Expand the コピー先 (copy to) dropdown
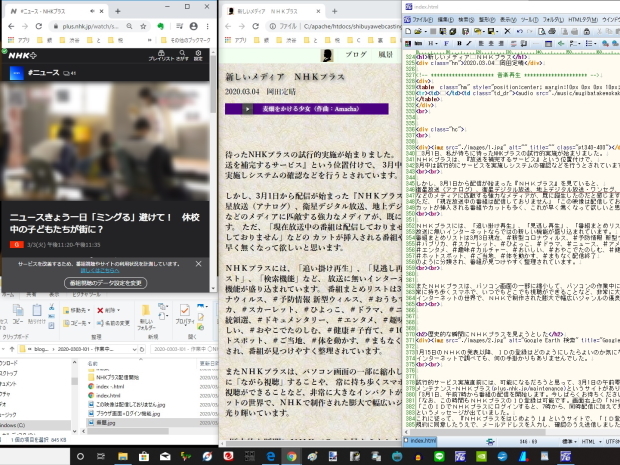 click(x=89, y=323)
